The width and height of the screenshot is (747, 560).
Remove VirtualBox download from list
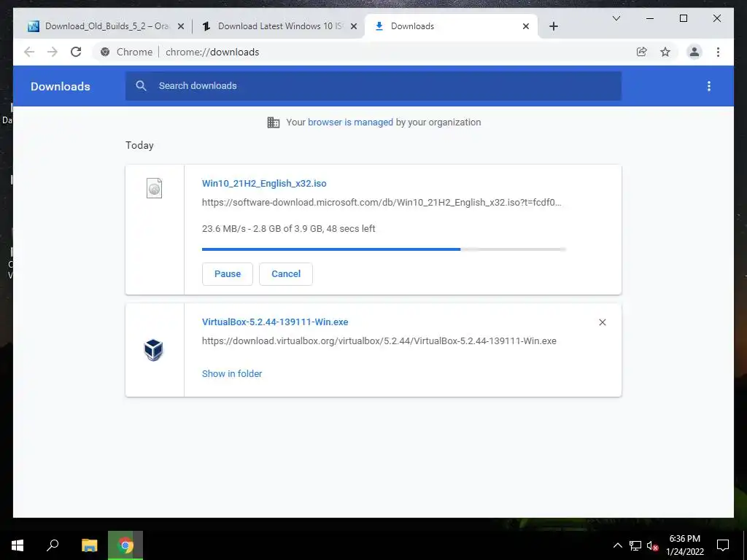point(602,322)
